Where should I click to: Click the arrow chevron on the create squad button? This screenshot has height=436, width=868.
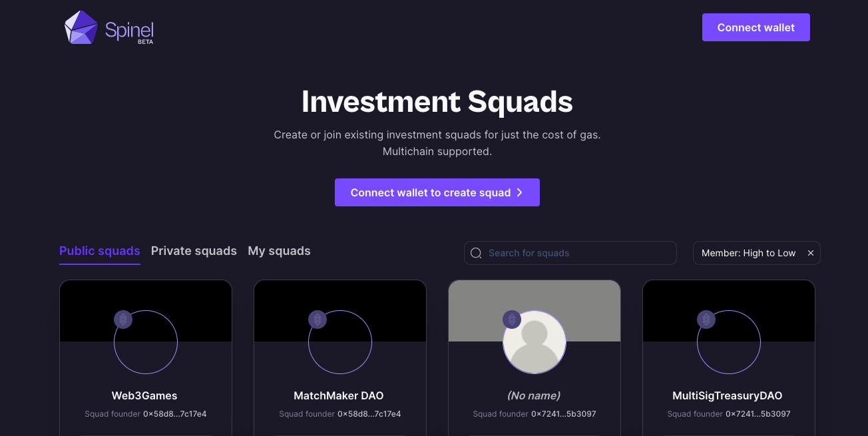[520, 192]
